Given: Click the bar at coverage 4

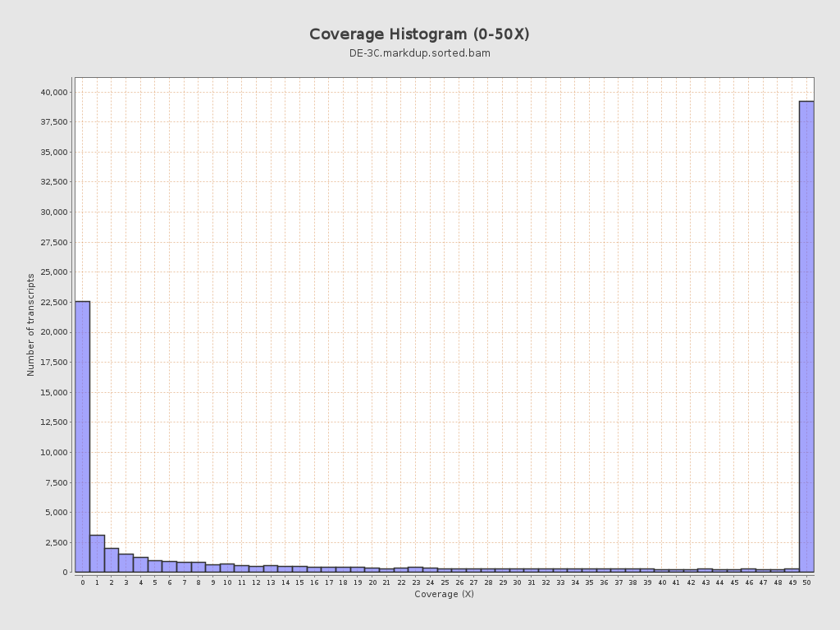Looking at the screenshot, I should pos(140,564).
